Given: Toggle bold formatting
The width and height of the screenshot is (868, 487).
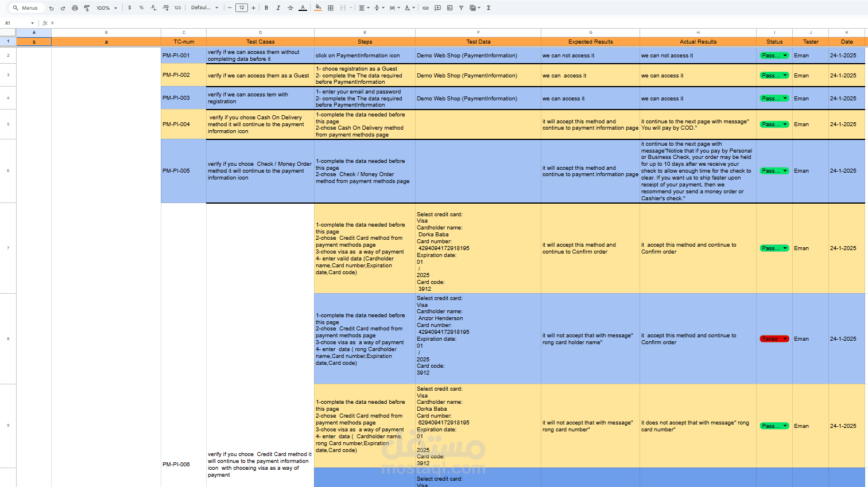Looking at the screenshot, I should coord(266,8).
